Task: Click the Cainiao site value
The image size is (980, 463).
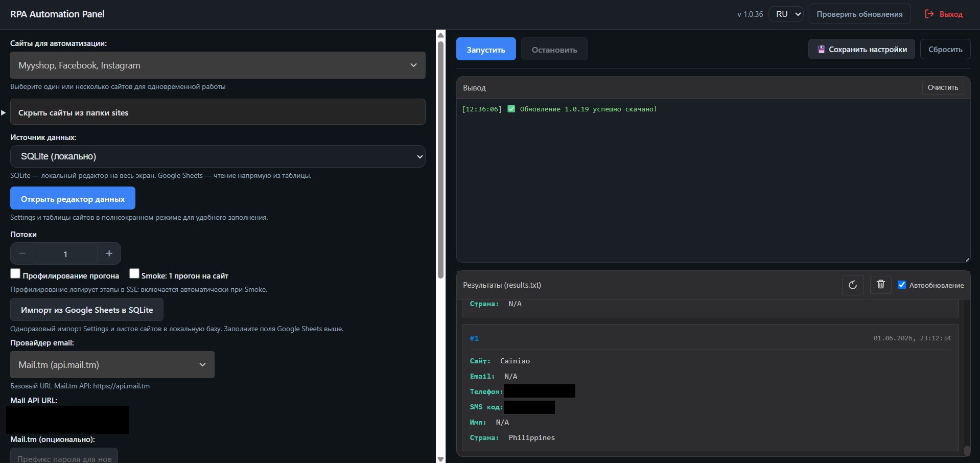Action: (515, 361)
